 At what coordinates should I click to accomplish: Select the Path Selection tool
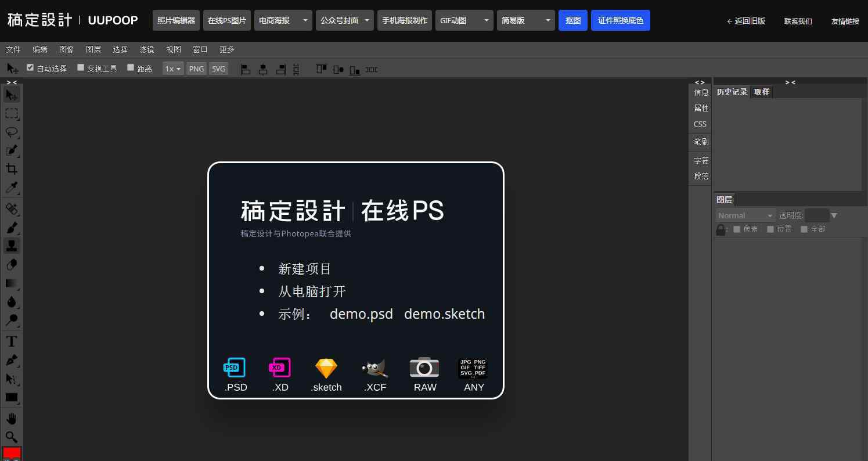pos(12,379)
